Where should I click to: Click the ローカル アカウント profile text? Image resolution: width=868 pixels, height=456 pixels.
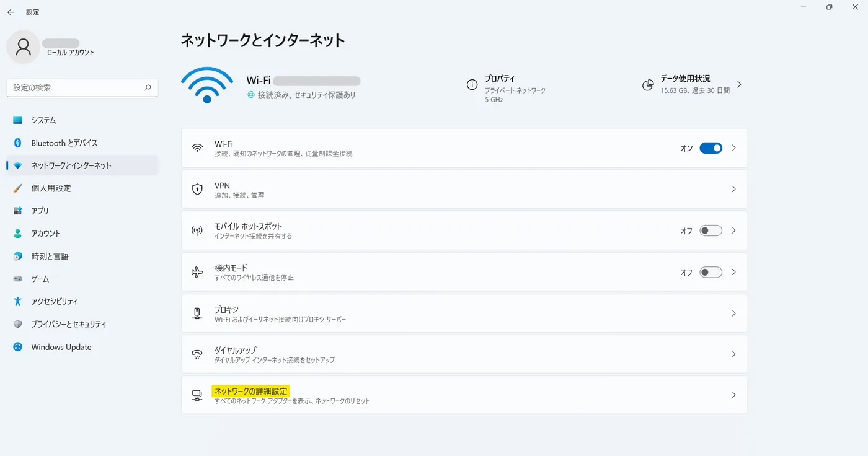[71, 53]
